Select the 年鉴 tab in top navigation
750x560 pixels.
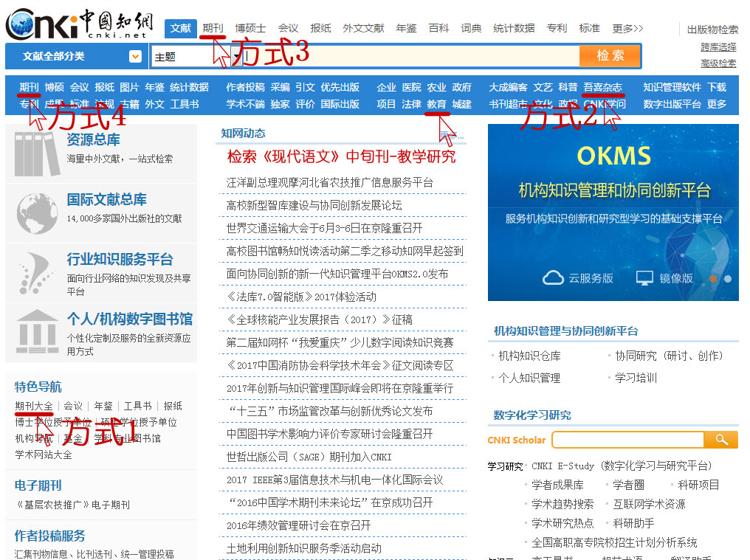coord(406,28)
